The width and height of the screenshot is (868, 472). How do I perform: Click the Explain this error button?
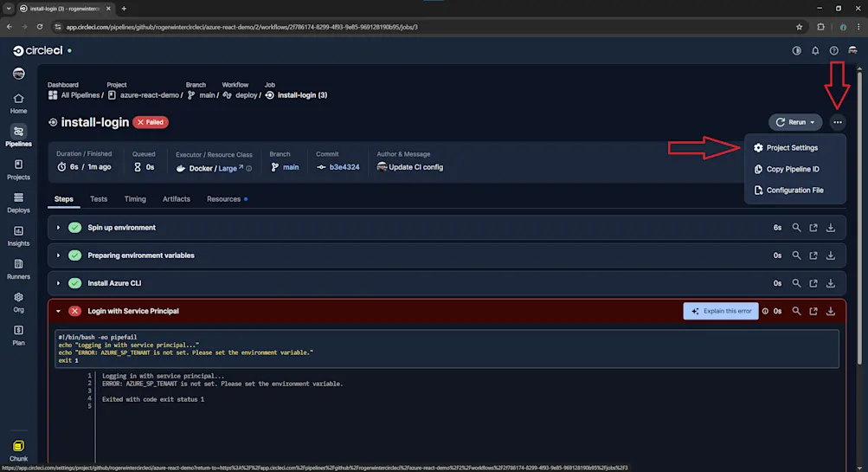721,311
